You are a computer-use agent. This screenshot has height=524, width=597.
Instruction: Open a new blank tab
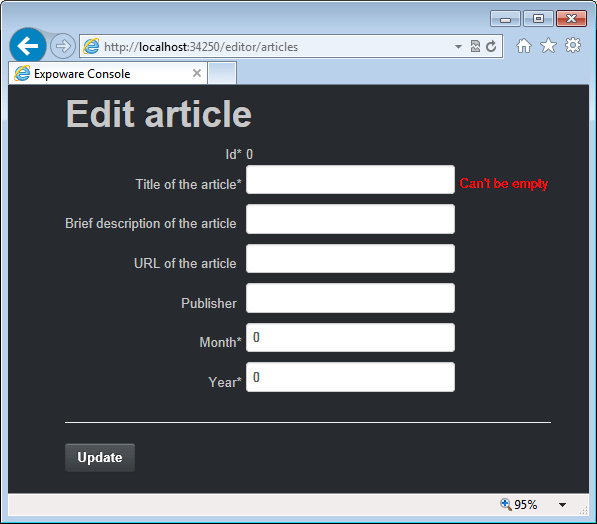coord(222,73)
